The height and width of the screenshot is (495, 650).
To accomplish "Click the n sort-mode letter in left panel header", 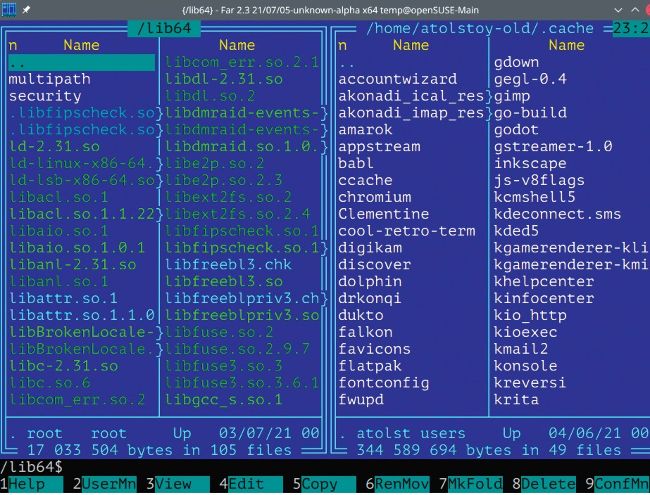I will (13, 45).
